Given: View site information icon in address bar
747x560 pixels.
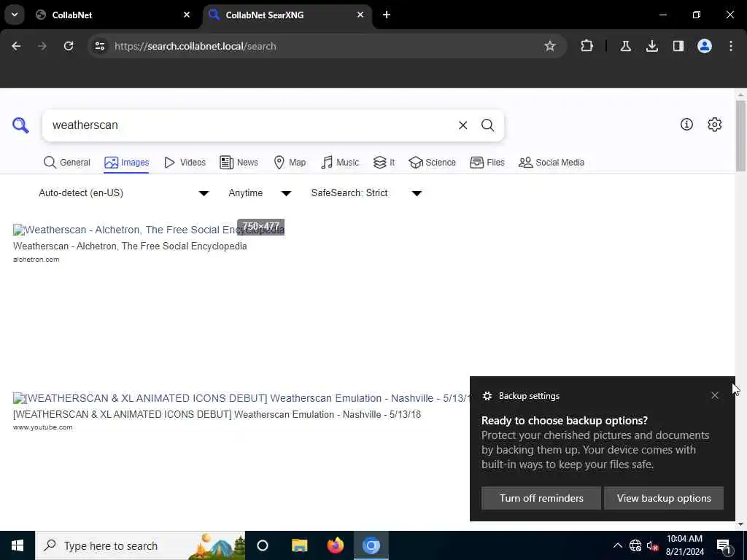Looking at the screenshot, I should click(99, 46).
